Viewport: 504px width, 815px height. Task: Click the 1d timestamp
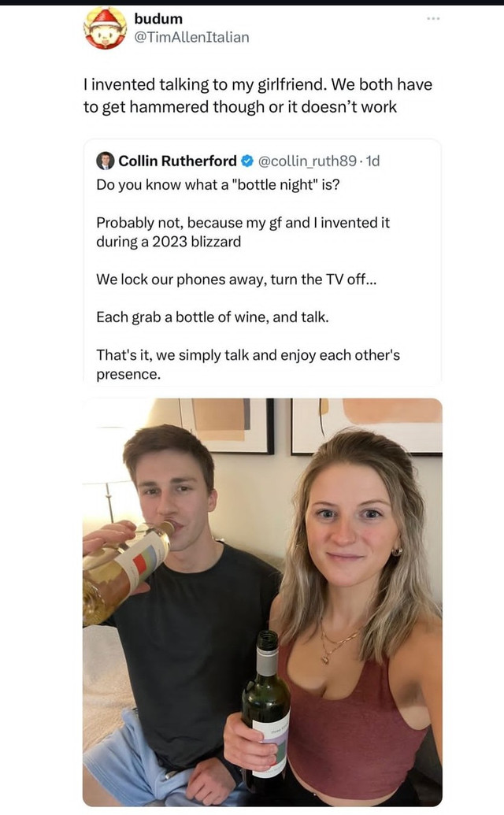tap(372, 161)
